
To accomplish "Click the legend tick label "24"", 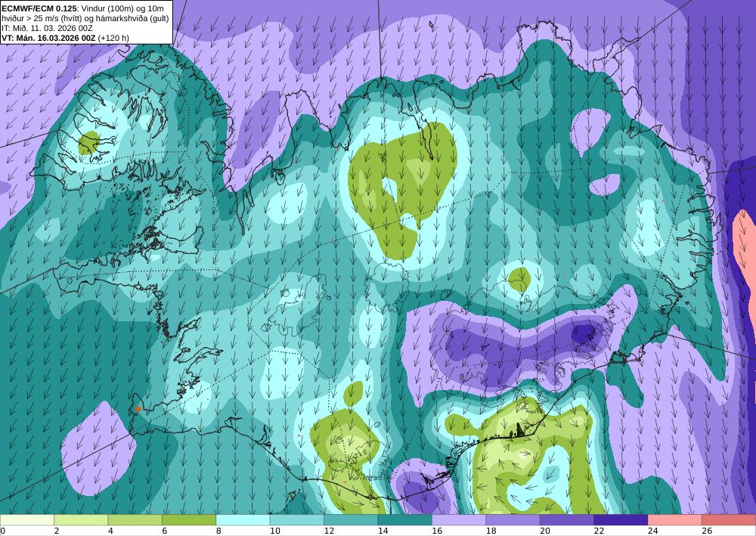I will point(653,531).
